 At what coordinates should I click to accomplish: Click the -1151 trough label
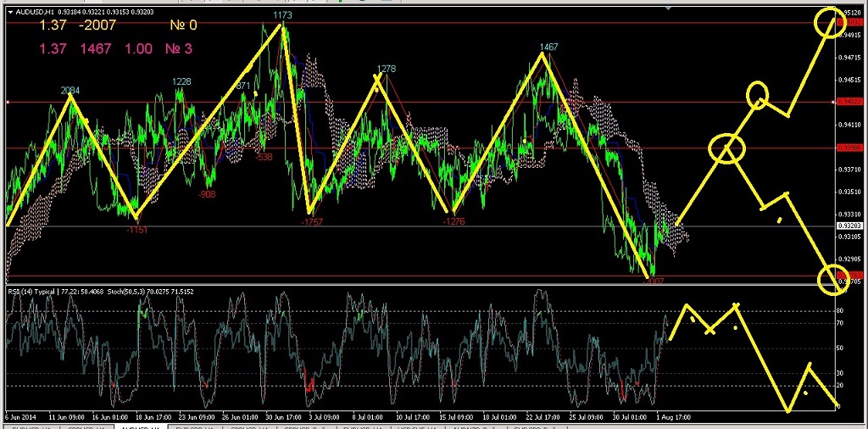pyautogui.click(x=136, y=230)
